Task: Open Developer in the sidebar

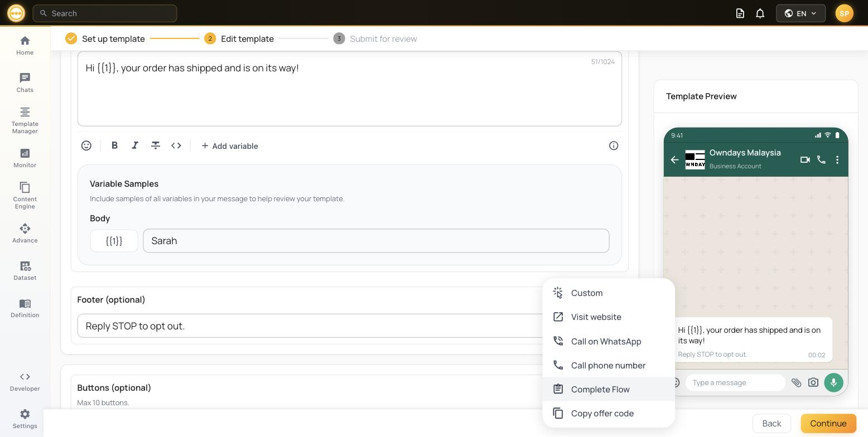Action: 25,382
